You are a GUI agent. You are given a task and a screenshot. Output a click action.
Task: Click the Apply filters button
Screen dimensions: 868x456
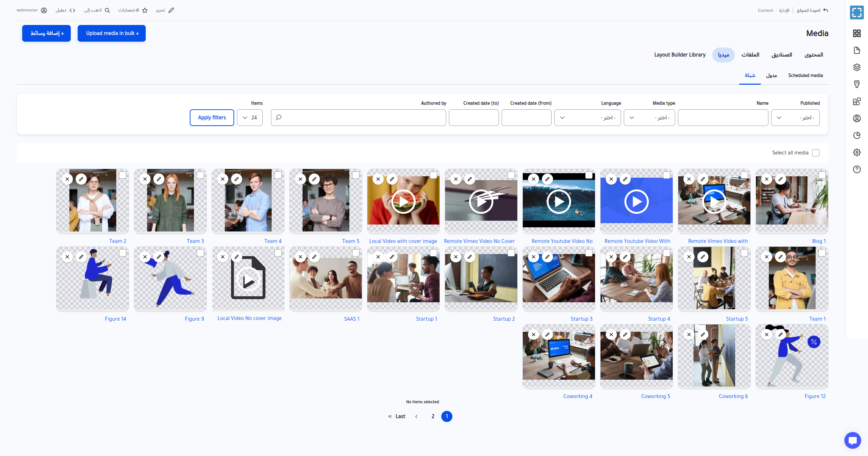(x=212, y=118)
